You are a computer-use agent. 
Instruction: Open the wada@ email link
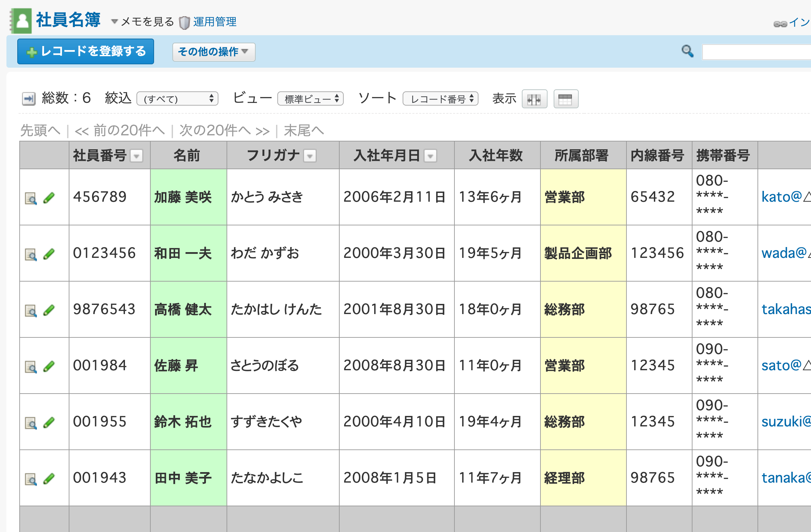pyautogui.click(x=786, y=253)
